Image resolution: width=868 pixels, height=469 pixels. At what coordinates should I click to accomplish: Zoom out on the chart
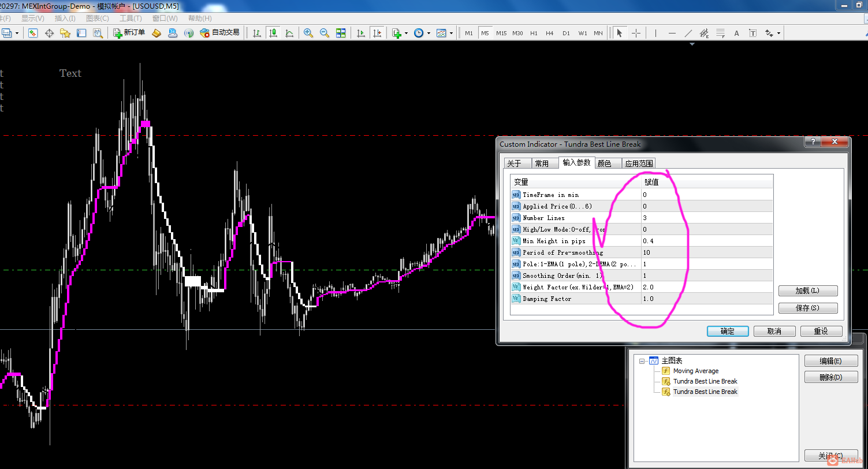click(x=325, y=33)
